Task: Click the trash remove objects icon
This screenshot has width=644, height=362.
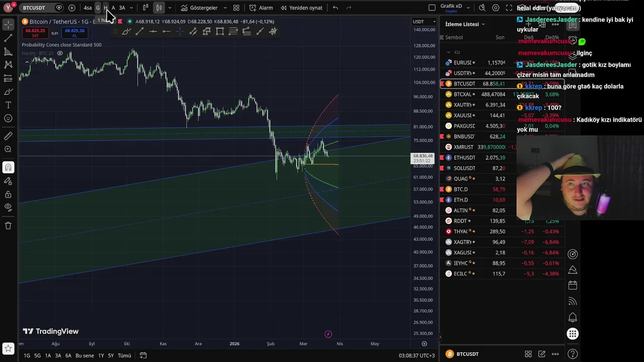Action: pos(8,226)
